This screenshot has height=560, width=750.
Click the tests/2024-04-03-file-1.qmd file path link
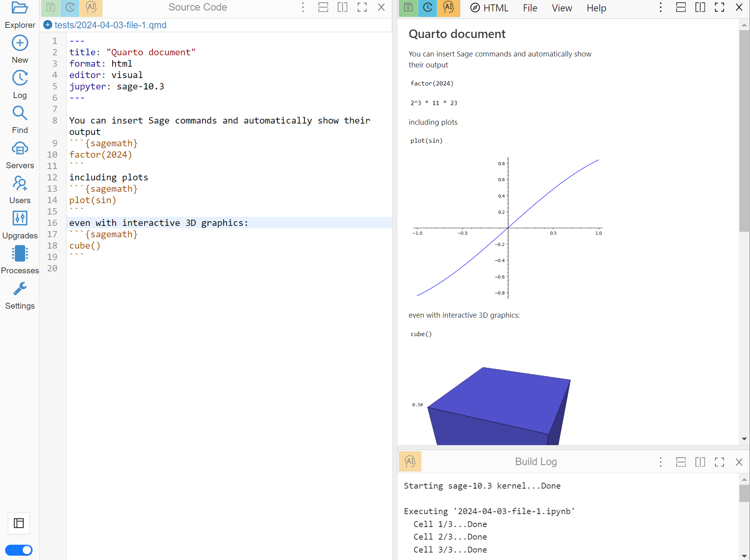coord(110,25)
